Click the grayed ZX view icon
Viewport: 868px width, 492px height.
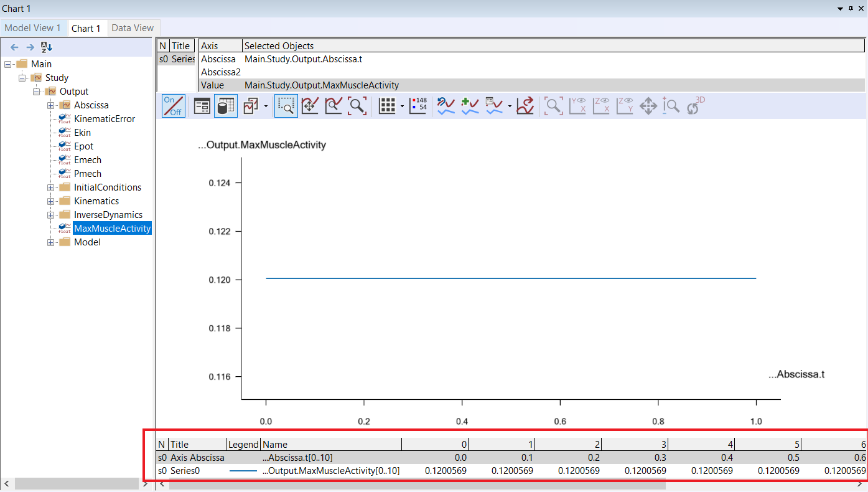click(601, 106)
